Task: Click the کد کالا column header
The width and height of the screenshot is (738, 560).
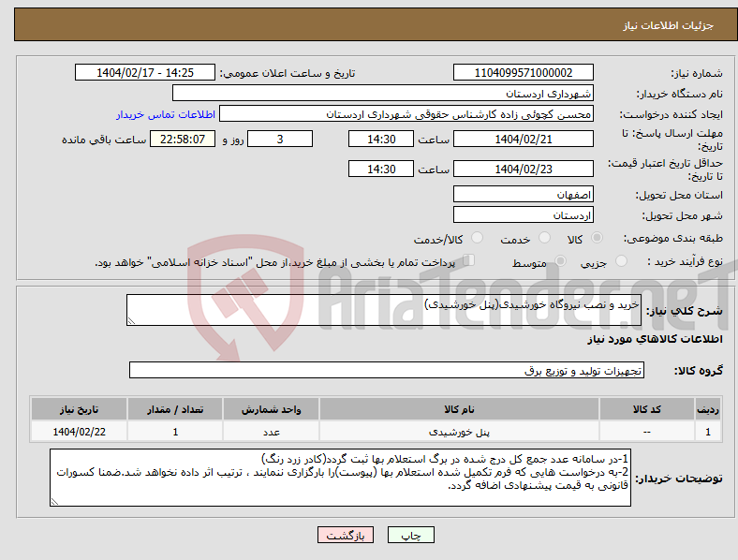Action: (x=647, y=409)
